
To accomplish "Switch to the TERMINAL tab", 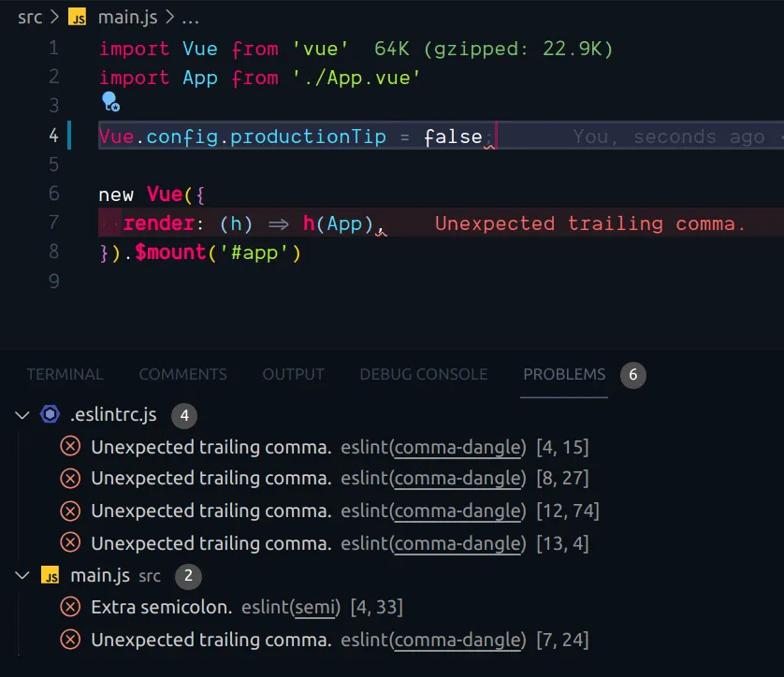I will point(65,374).
